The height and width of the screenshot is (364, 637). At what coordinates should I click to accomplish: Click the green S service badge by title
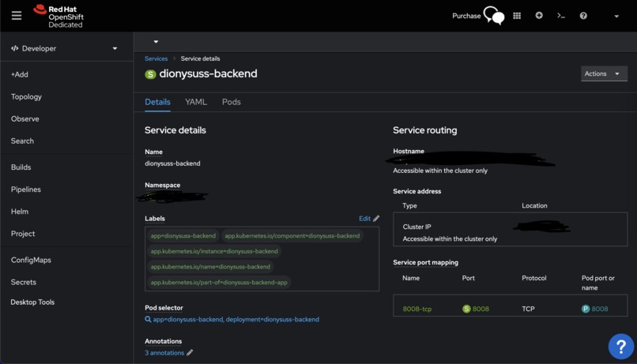click(150, 74)
